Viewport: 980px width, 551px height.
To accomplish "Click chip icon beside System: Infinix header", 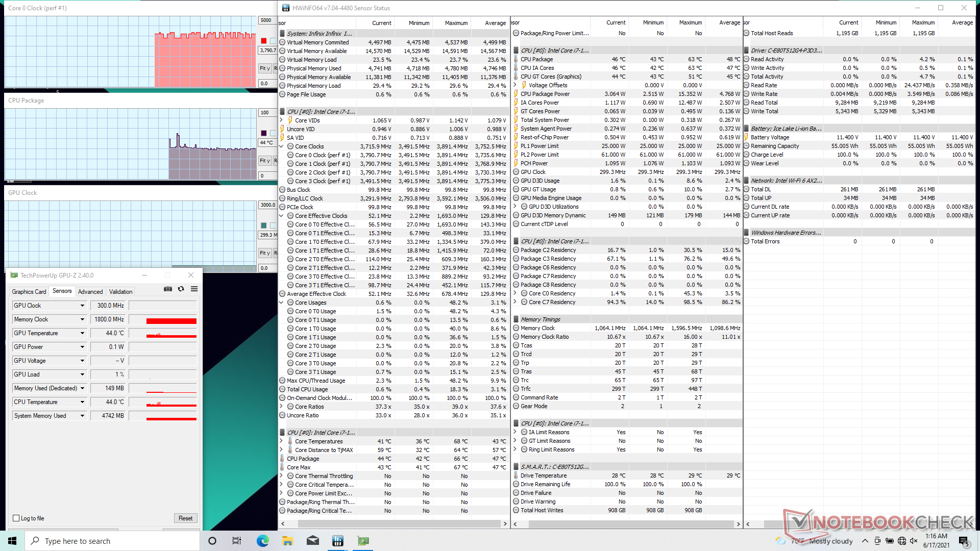I will pos(282,34).
